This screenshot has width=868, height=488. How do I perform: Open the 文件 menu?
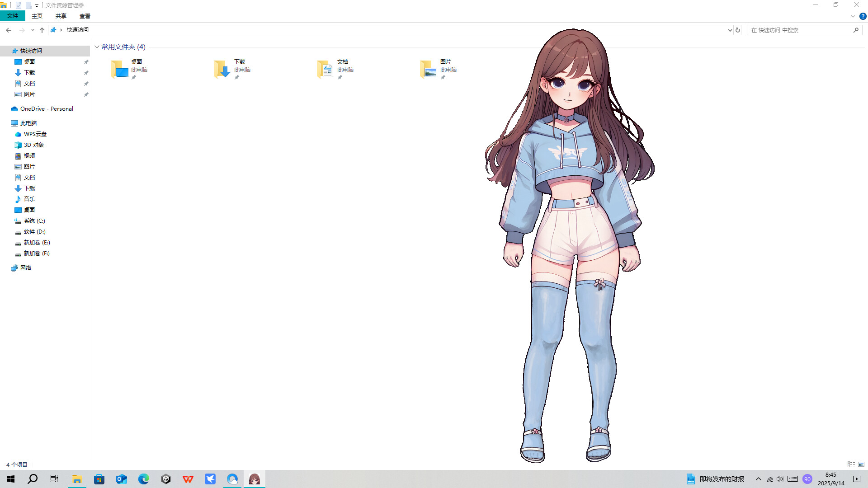pyautogui.click(x=12, y=16)
